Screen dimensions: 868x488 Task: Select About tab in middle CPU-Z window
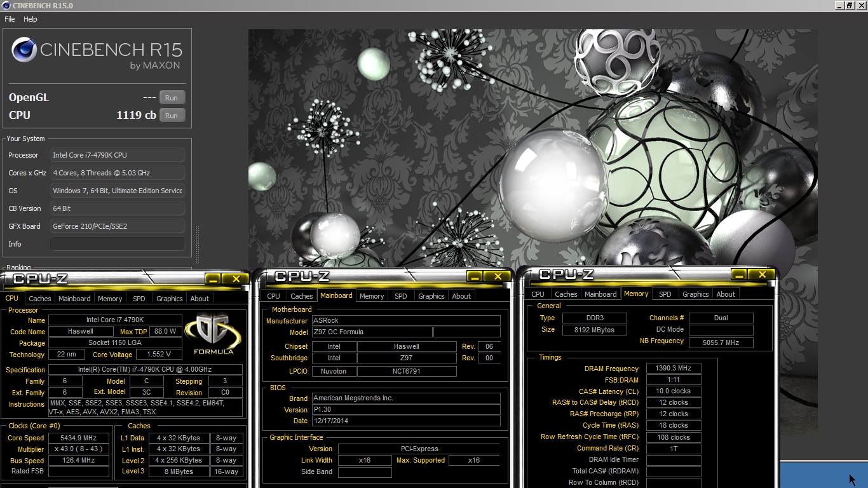[x=461, y=296]
